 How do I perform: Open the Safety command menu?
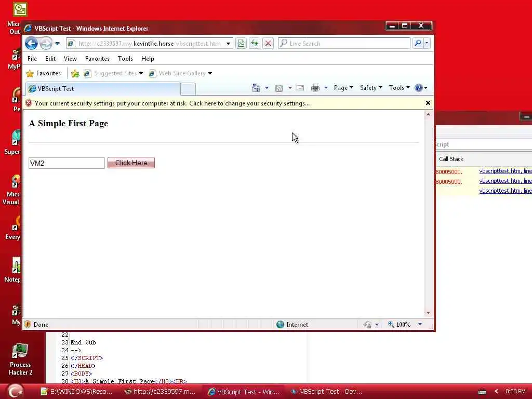point(371,88)
